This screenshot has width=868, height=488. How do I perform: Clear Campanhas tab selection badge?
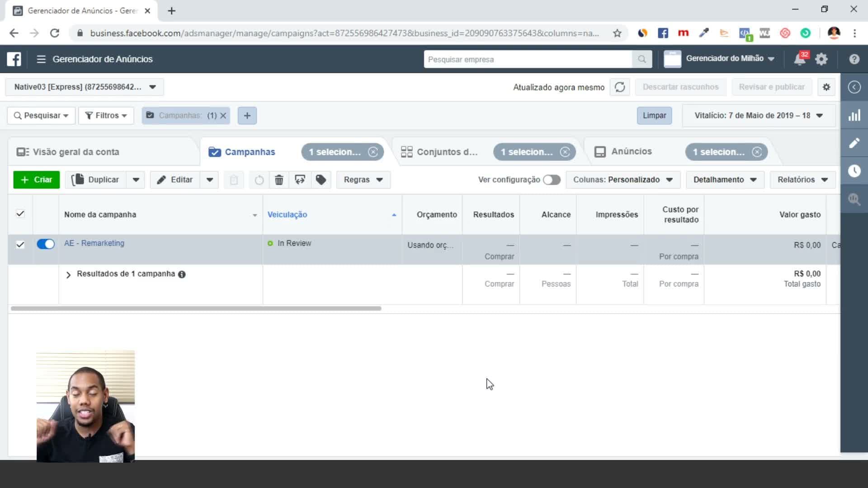coord(373,152)
